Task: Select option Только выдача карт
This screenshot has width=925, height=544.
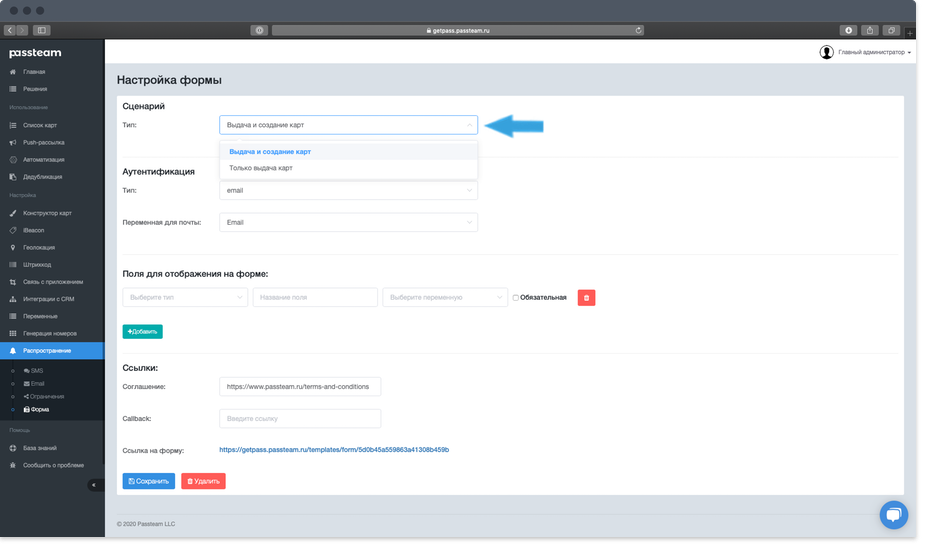Action: 349,168
